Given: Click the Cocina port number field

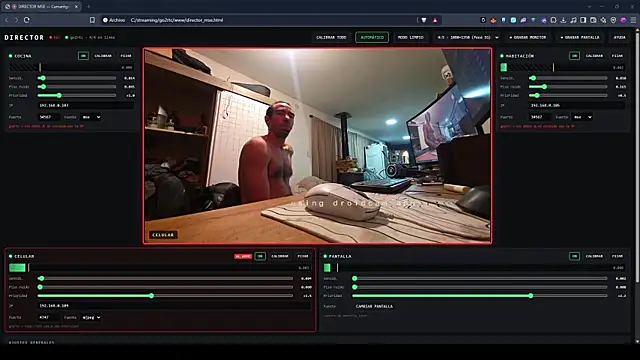Looking at the screenshot, I should tap(49, 117).
